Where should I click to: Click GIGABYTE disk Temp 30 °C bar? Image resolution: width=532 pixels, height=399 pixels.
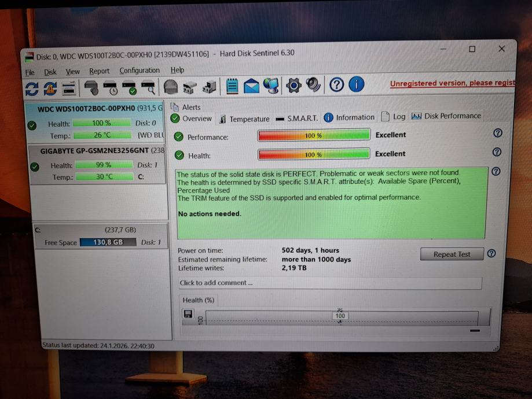point(105,176)
